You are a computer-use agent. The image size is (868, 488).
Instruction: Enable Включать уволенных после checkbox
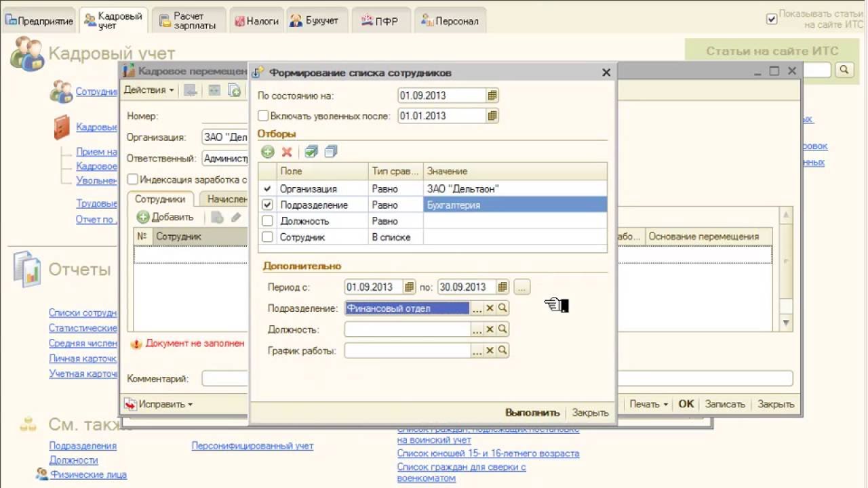(x=263, y=116)
